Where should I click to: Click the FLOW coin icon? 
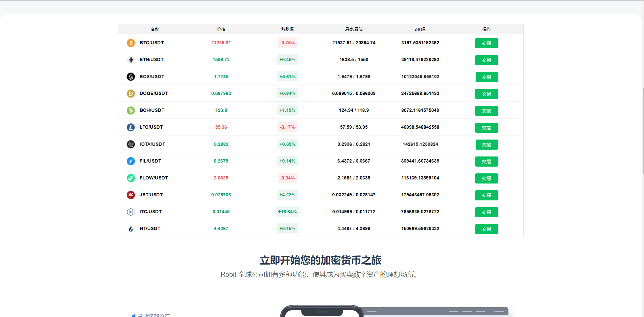[x=130, y=178]
